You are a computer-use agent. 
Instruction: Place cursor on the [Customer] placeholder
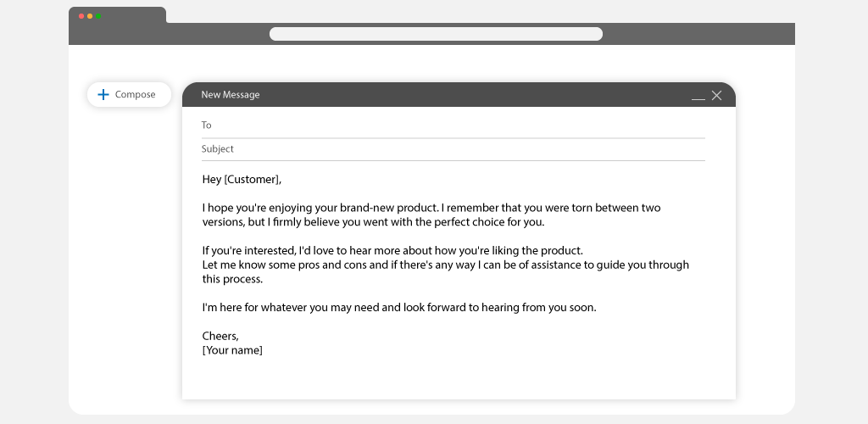251,179
